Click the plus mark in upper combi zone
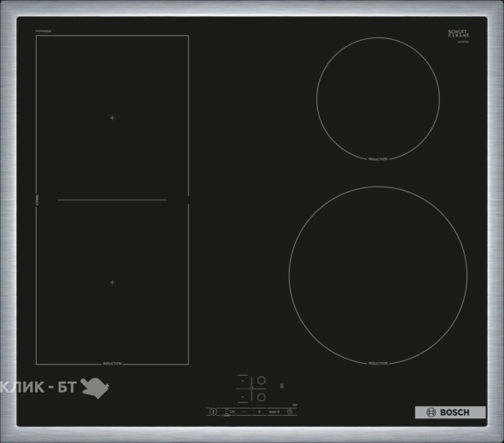The height and width of the screenshot is (443, 504). pyautogui.click(x=113, y=118)
